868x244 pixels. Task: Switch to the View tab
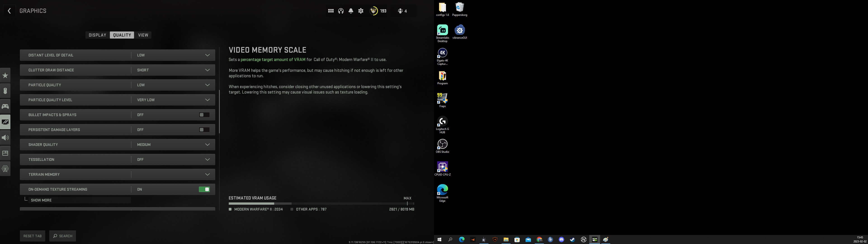(x=143, y=35)
